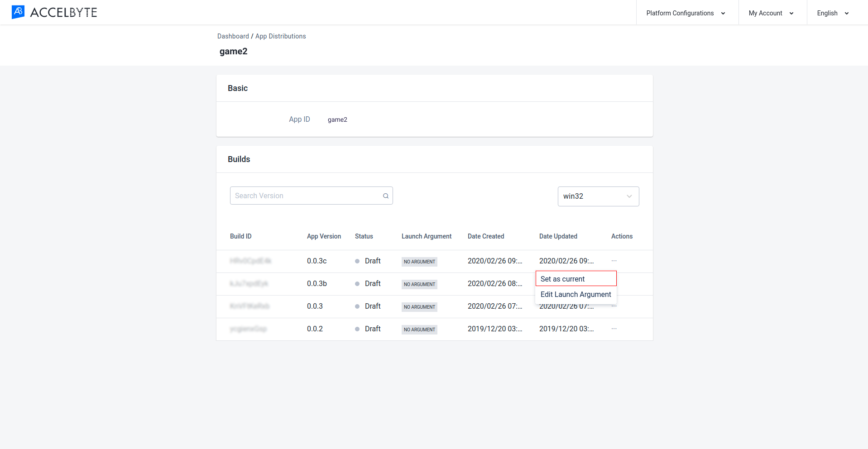The width and height of the screenshot is (868, 449).
Task: Click the Build ID column header
Action: point(241,236)
